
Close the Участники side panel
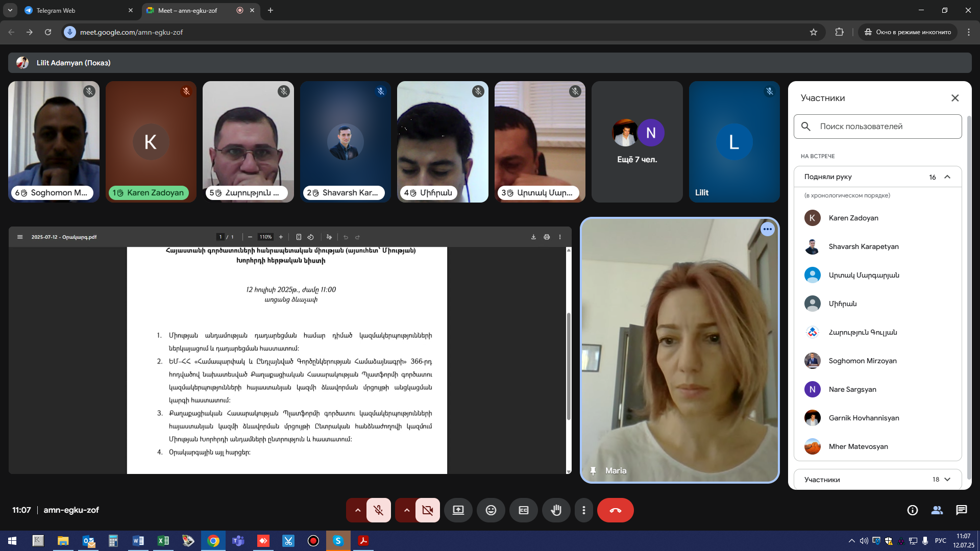coord(955,98)
